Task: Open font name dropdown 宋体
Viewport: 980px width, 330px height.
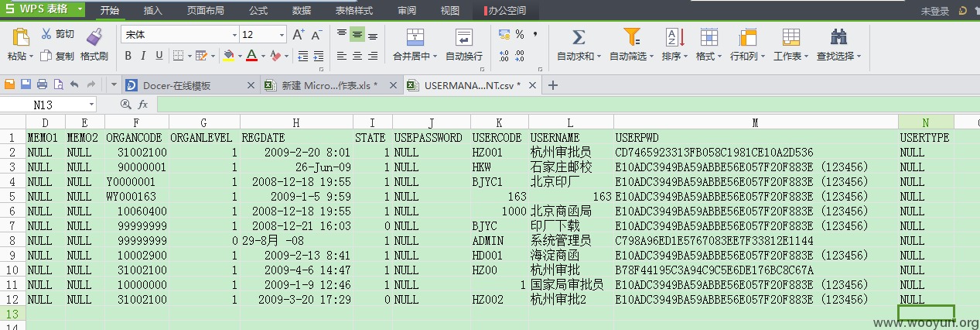Action: (234, 35)
